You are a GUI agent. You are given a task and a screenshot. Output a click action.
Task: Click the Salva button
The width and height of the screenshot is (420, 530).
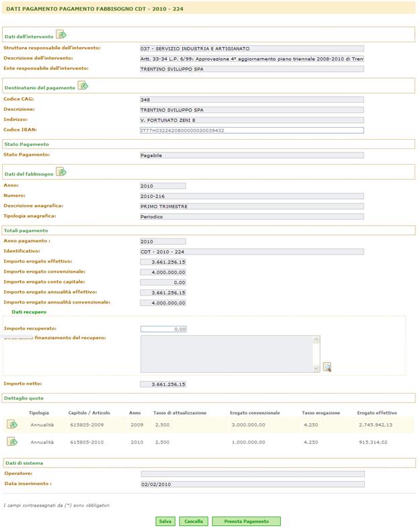165,521
